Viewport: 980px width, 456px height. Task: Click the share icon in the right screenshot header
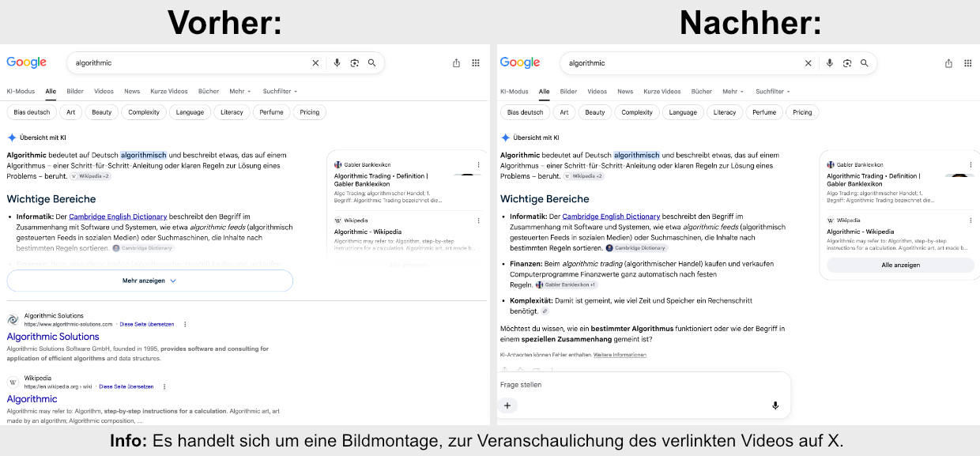click(948, 63)
